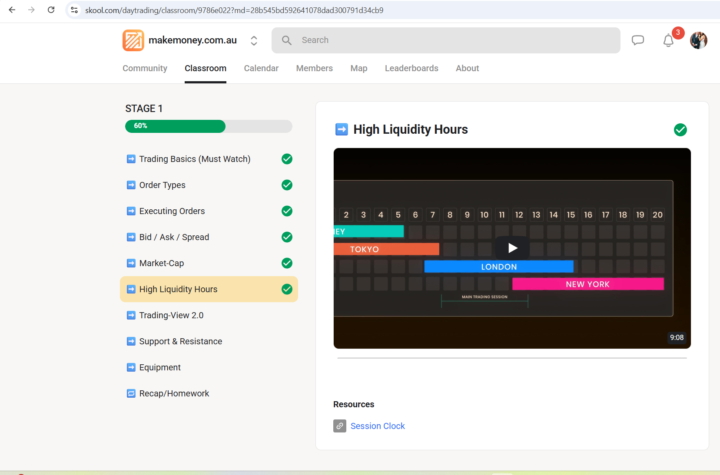Toggle completion checkmark for High Liquidity Hours lesson
This screenshot has width=720, height=475.
680,129
